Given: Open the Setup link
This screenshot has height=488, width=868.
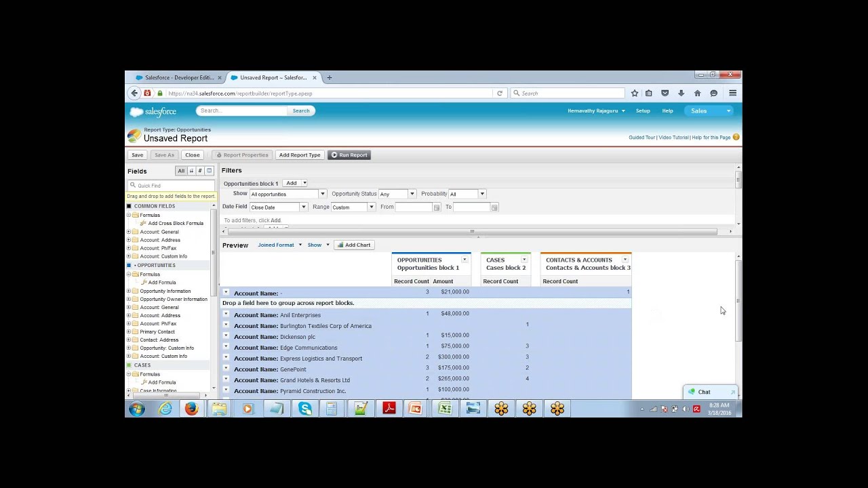Looking at the screenshot, I should click(643, 111).
